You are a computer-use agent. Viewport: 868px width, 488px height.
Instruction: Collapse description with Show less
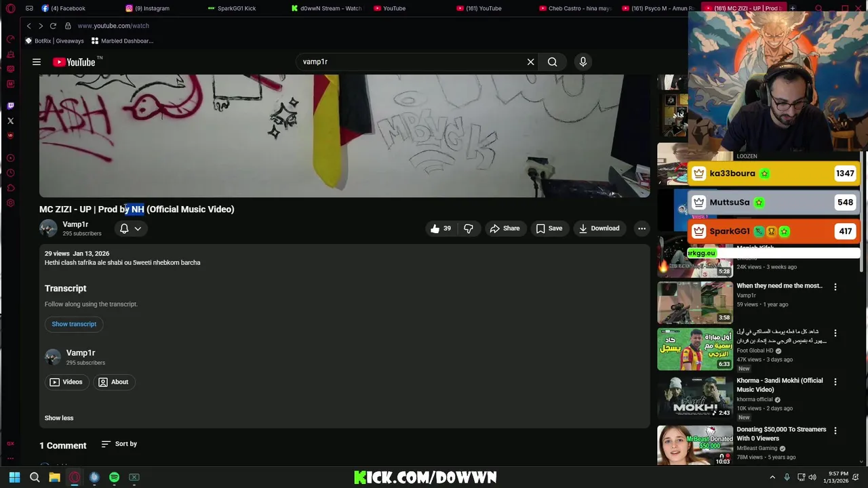click(x=59, y=418)
